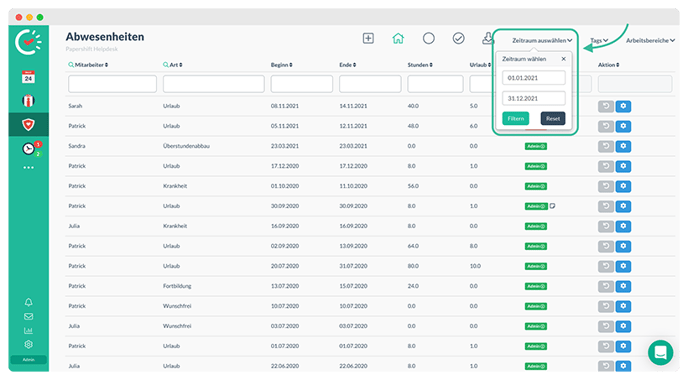Click the Mitarbeiter filter input
This screenshot has height=380, width=688.
click(112, 83)
